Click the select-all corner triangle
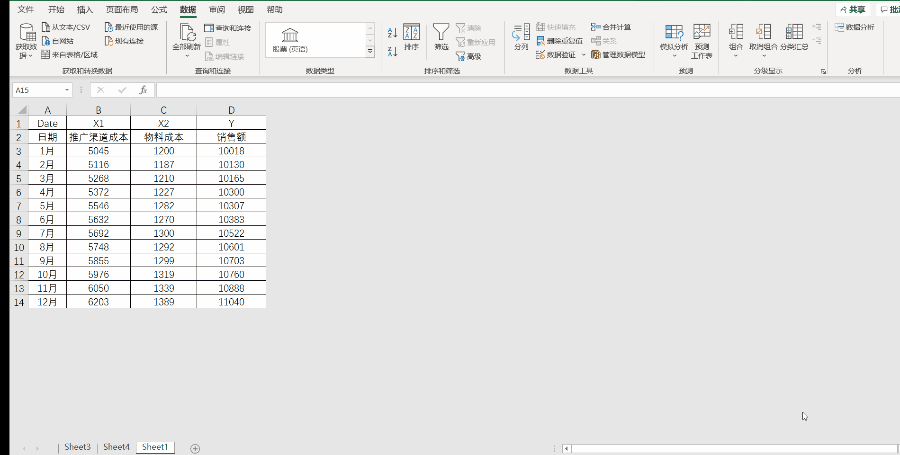This screenshot has height=455, width=900. tap(21, 110)
